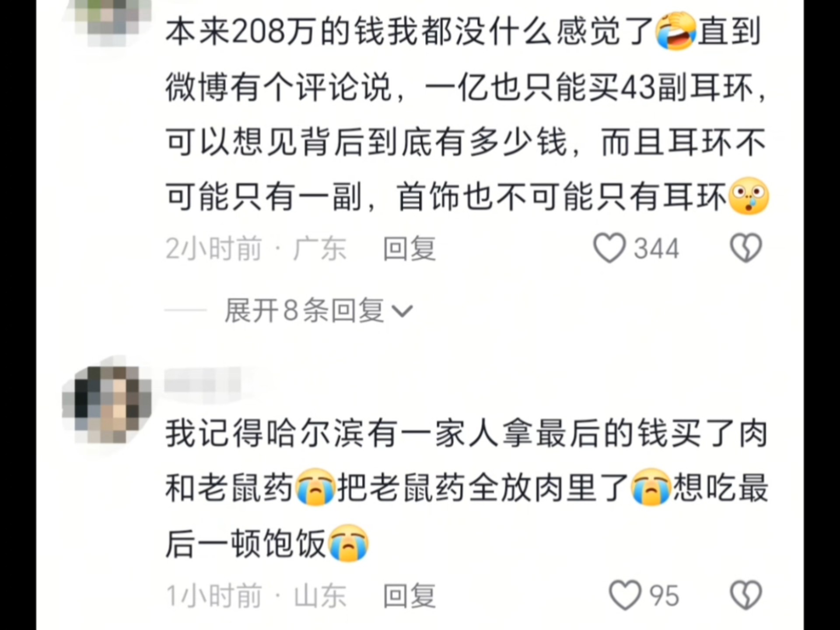The image size is (840, 630).
Task: Click the 95 like count number
Action: click(664, 595)
